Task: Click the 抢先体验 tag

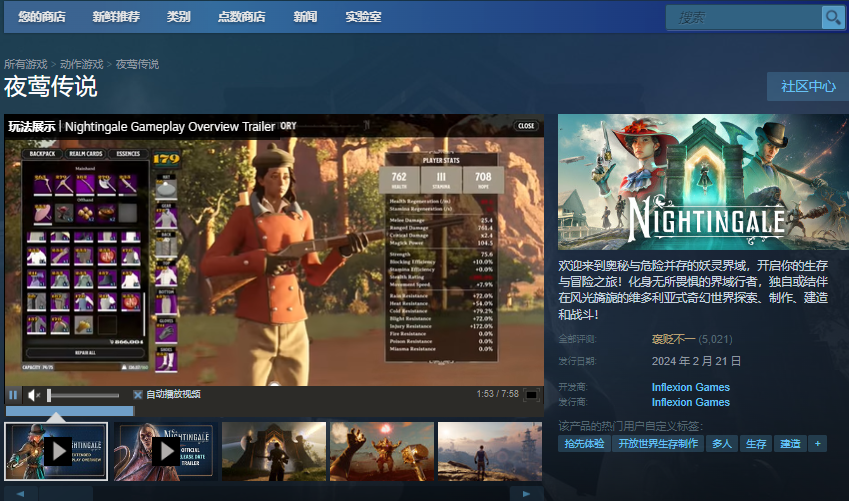Action: coord(584,444)
